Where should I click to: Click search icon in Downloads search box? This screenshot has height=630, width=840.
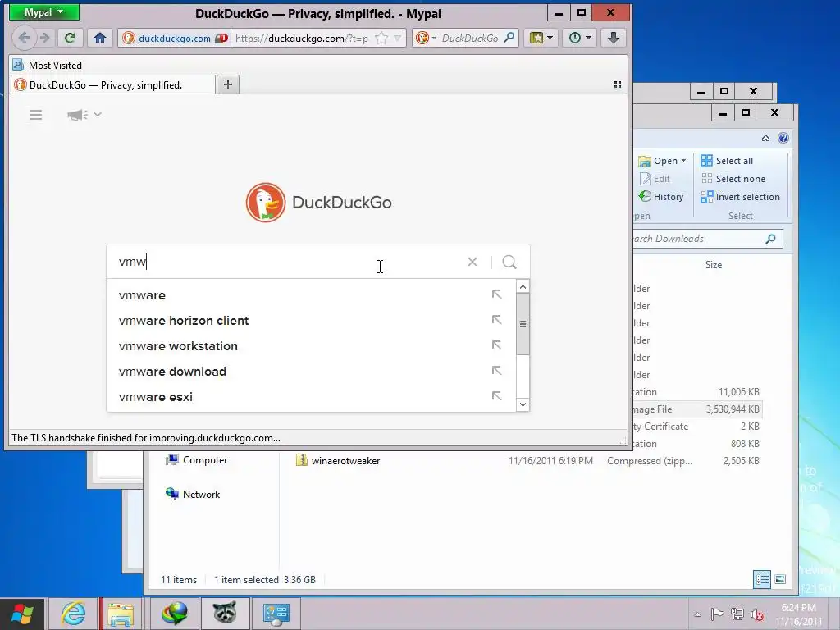coord(770,239)
